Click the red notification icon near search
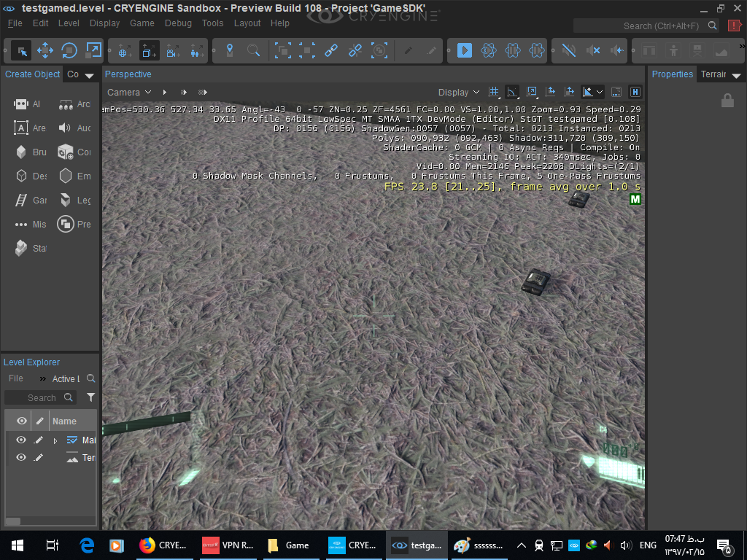The height and width of the screenshot is (560, 747). click(734, 26)
